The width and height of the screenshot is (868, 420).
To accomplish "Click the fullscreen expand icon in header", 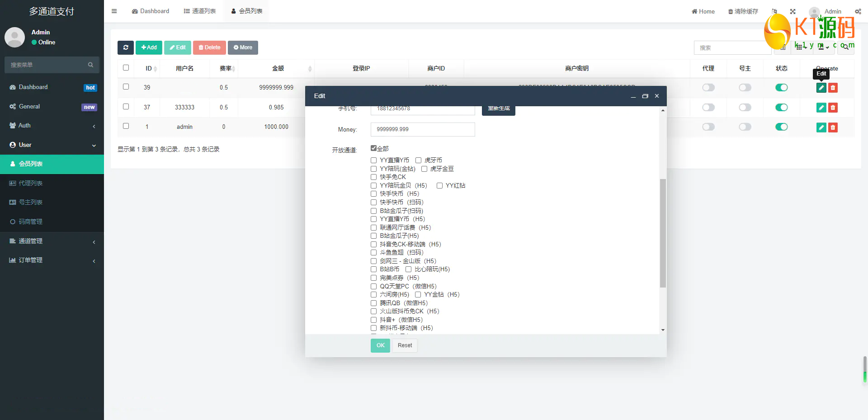I will [x=793, y=11].
